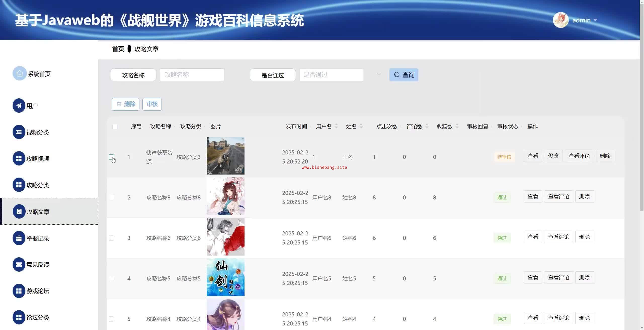Open the admin user dropdown arrow
The height and width of the screenshot is (330, 644).
[595, 20]
